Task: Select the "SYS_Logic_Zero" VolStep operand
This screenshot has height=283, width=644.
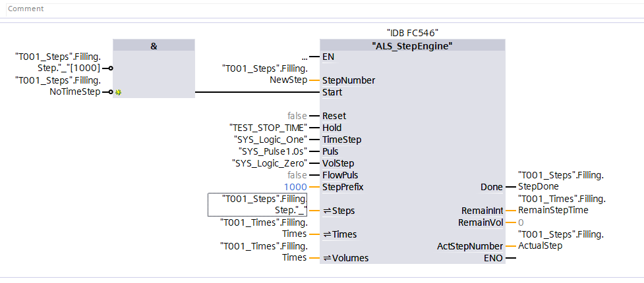Action: point(270,163)
